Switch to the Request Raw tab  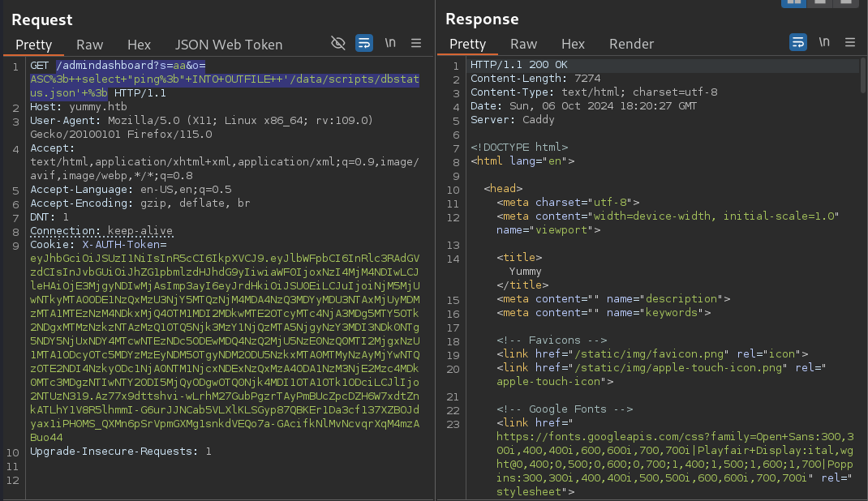tap(90, 45)
